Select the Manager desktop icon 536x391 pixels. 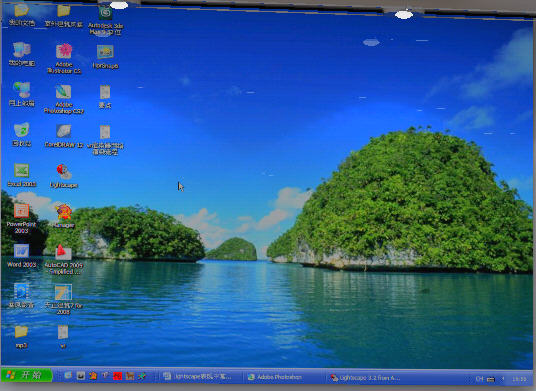(64, 216)
